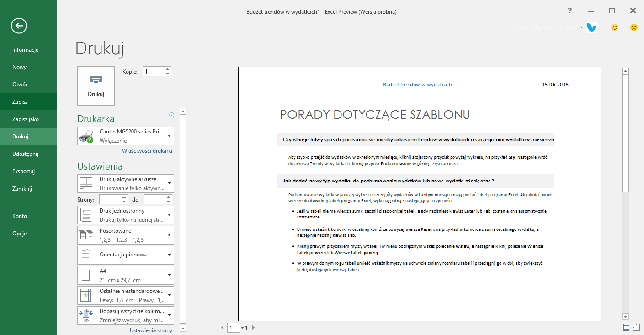Open Opcje in the sidebar

point(28,234)
